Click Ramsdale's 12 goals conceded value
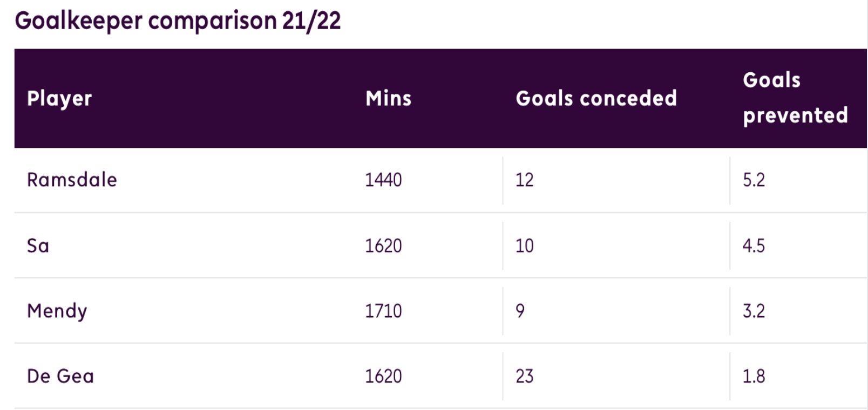The image size is (868, 410). pyautogui.click(x=524, y=180)
